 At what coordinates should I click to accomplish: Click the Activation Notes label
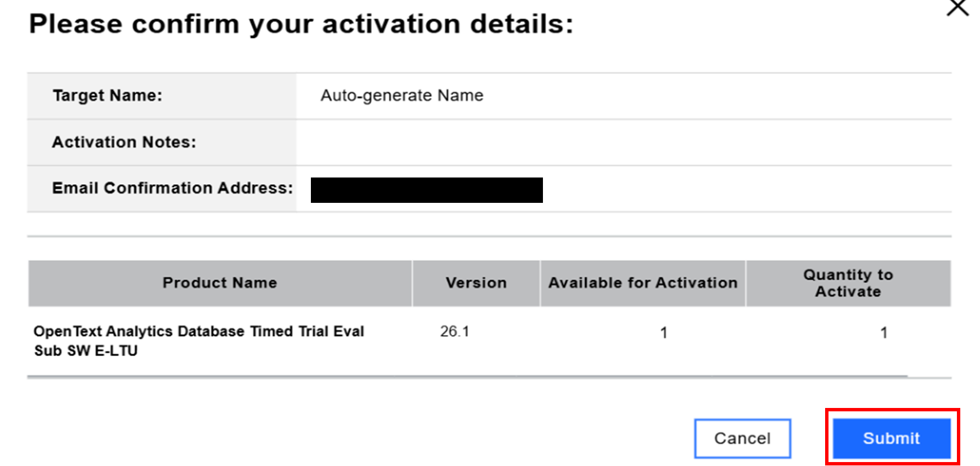coord(124,142)
